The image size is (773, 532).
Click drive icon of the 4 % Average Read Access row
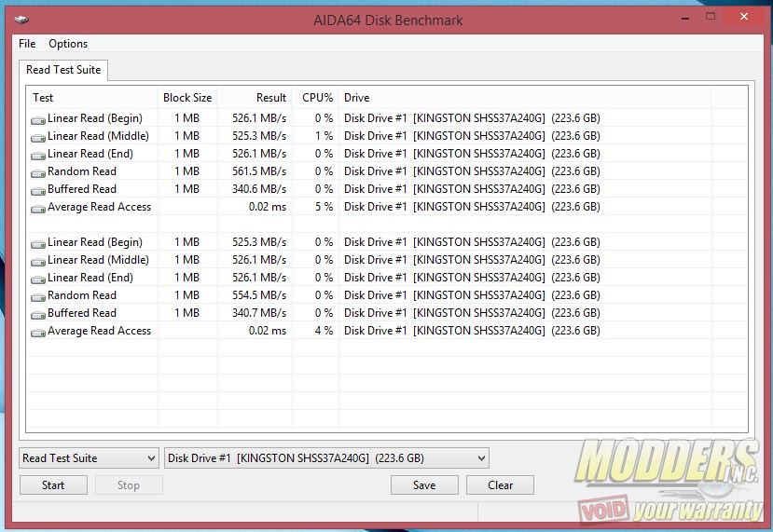38,333
